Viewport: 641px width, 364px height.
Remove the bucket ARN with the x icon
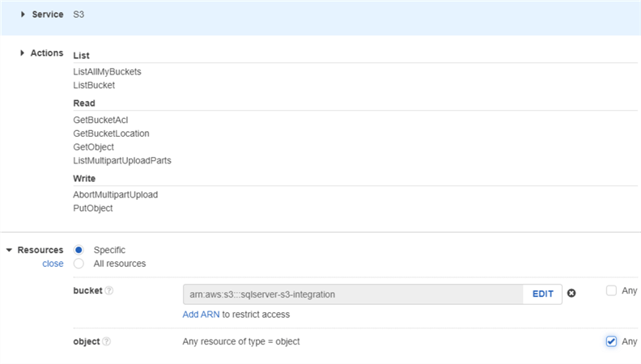(571, 294)
